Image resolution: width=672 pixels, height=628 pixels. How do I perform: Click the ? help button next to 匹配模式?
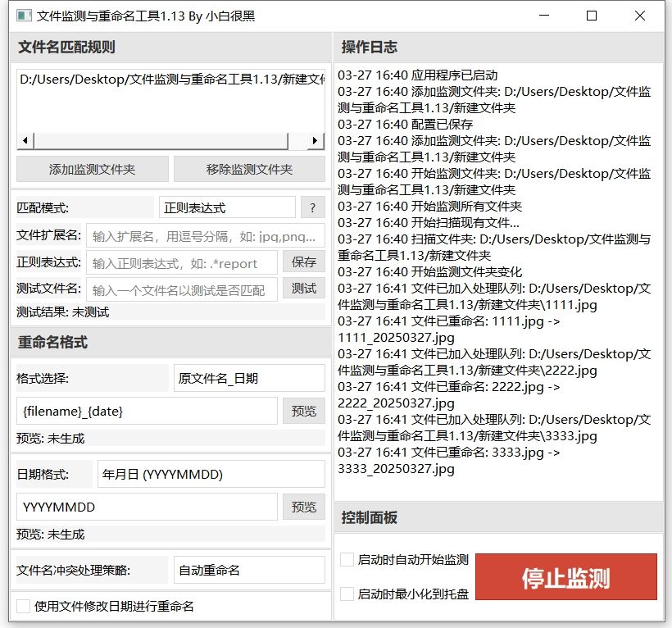[313, 208]
